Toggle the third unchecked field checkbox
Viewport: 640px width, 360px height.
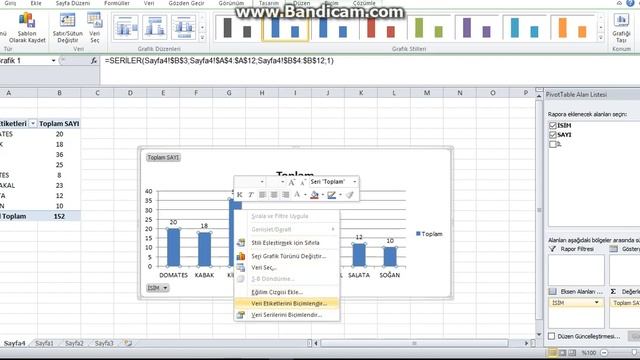tap(553, 144)
